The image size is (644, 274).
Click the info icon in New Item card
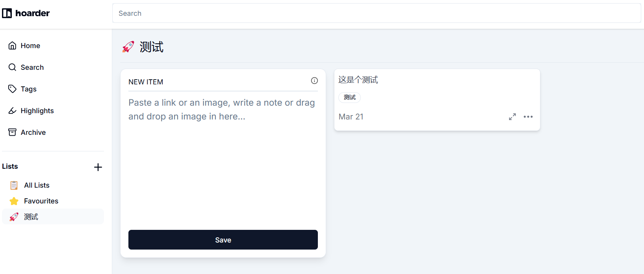coord(314,81)
